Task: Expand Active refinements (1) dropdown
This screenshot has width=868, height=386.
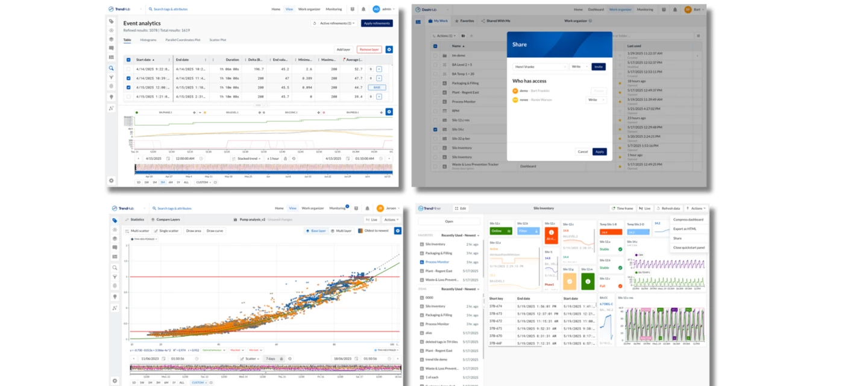Action: pos(333,23)
